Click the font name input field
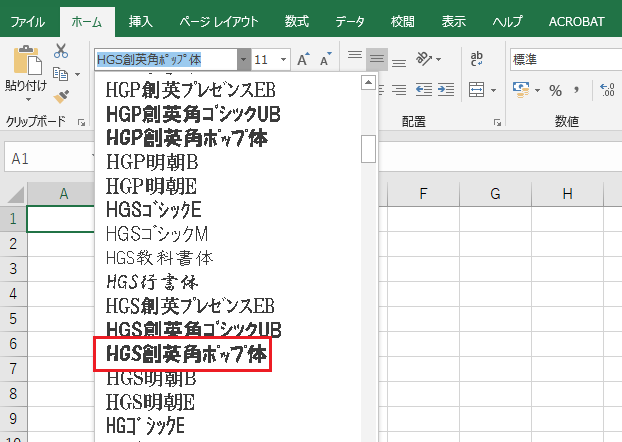The height and width of the screenshot is (442, 622). pyautogui.click(x=166, y=60)
